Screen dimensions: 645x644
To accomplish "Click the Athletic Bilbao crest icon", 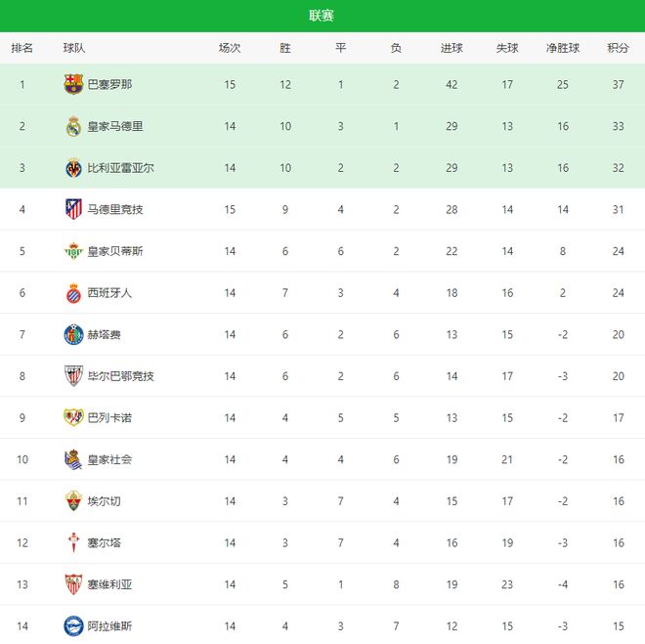I will 73,376.
